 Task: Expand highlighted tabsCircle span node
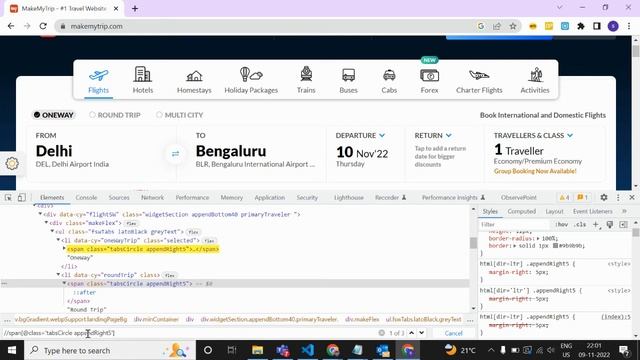click(64, 249)
